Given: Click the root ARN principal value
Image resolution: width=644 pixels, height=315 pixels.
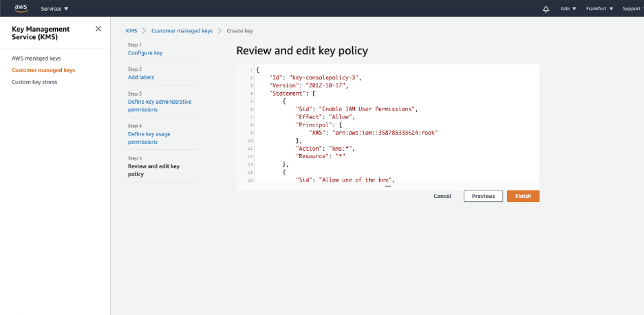Looking at the screenshot, I should [x=385, y=133].
